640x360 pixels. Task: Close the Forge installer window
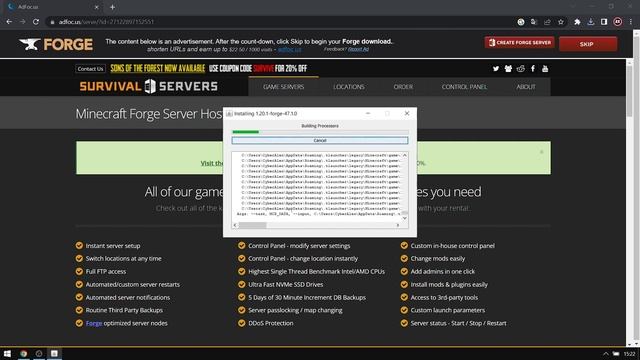(407, 113)
